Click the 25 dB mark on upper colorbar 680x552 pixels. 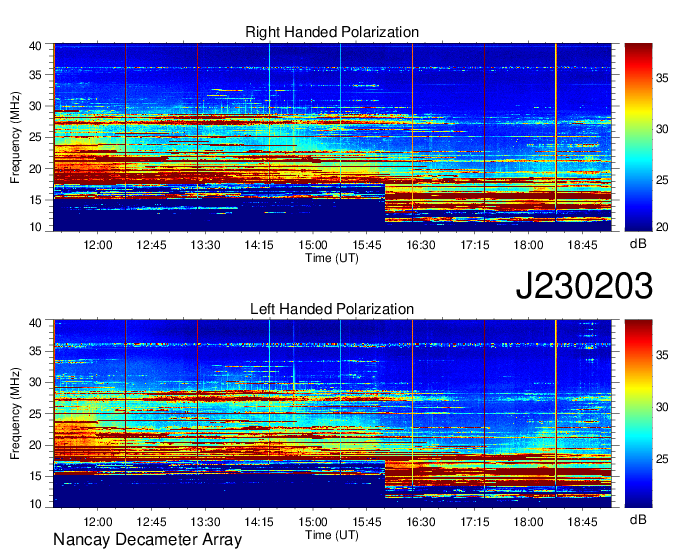(x=662, y=180)
